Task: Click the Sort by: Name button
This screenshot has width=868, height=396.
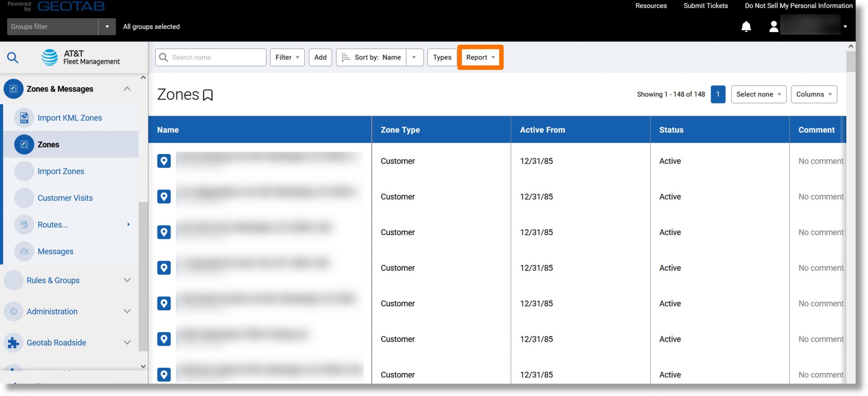Action: coord(371,57)
